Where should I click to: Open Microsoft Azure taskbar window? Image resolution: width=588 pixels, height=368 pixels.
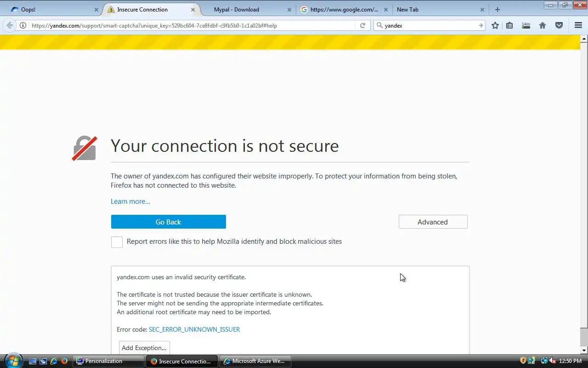(255, 361)
